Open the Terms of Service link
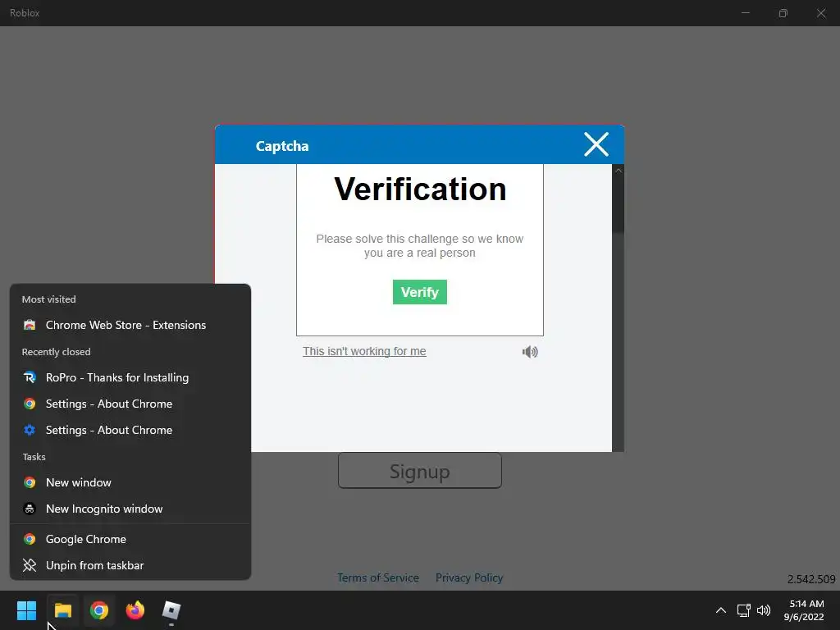The height and width of the screenshot is (630, 840). coord(377,578)
